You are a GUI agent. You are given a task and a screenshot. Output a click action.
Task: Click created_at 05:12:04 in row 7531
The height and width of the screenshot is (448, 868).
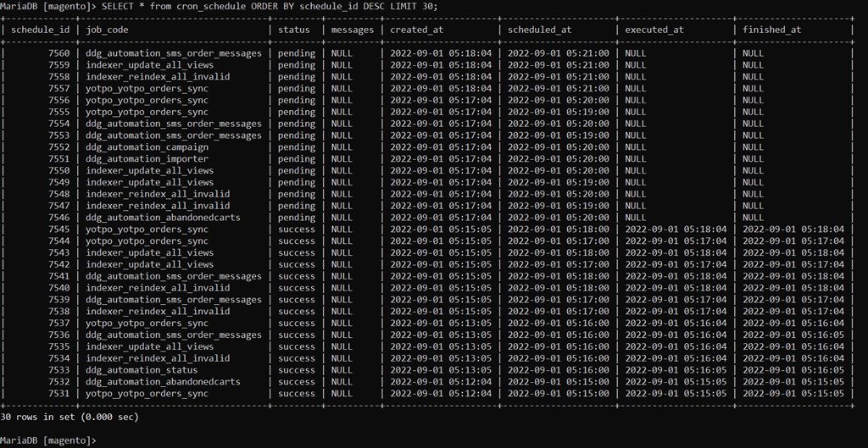click(441, 393)
